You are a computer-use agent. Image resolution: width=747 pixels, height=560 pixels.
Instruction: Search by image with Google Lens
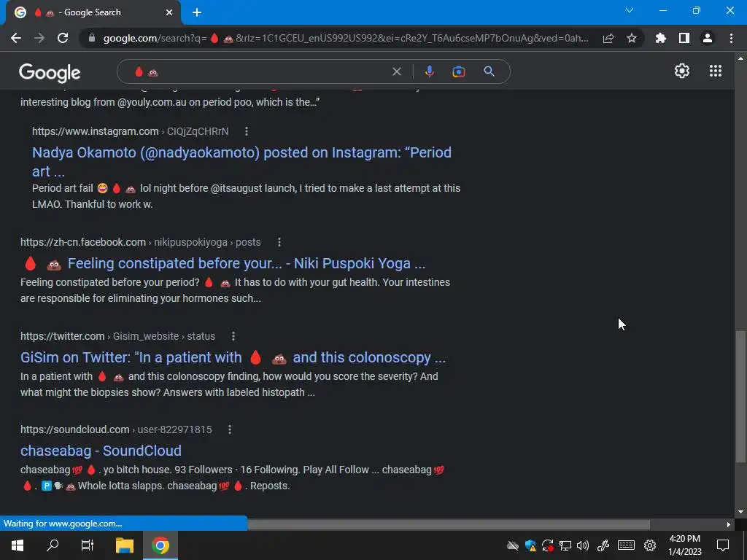pyautogui.click(x=458, y=71)
